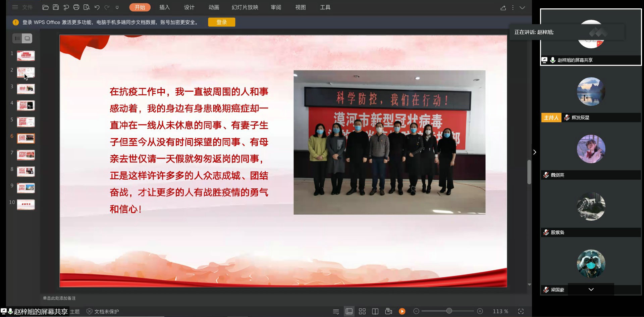Switch to the 幻灯片放映 tab
Screen dimensions: 644x317
click(245, 7)
